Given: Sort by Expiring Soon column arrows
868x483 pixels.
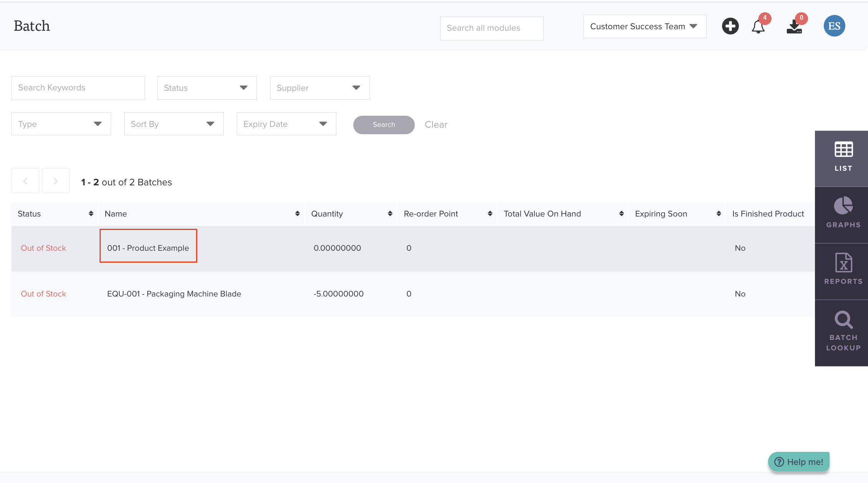Looking at the screenshot, I should pos(718,213).
